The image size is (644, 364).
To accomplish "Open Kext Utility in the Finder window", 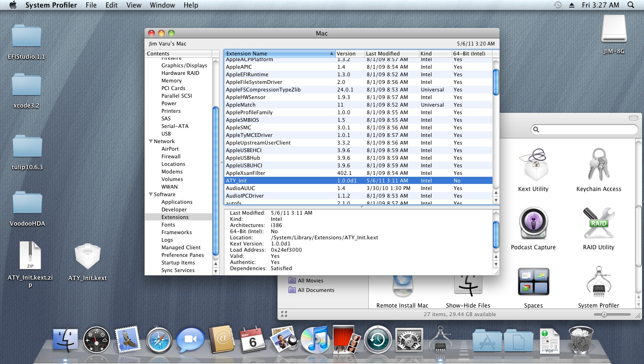I will coord(533,165).
